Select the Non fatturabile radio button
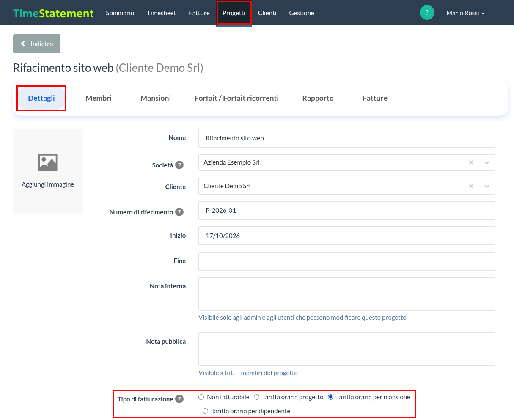The image size is (514, 420). [201, 397]
